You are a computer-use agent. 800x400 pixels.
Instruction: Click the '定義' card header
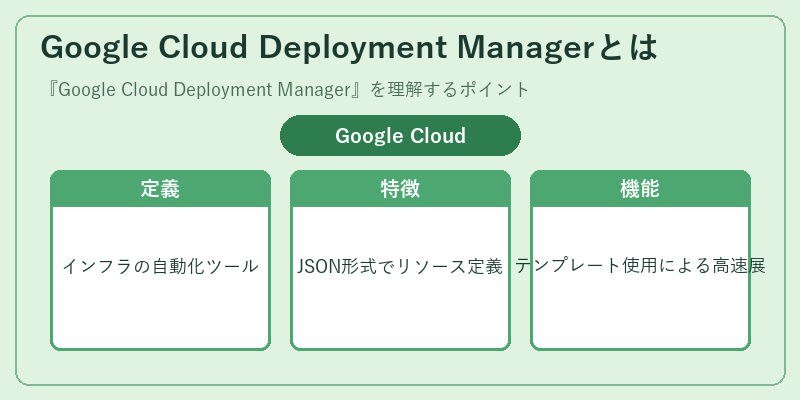pyautogui.click(x=160, y=189)
